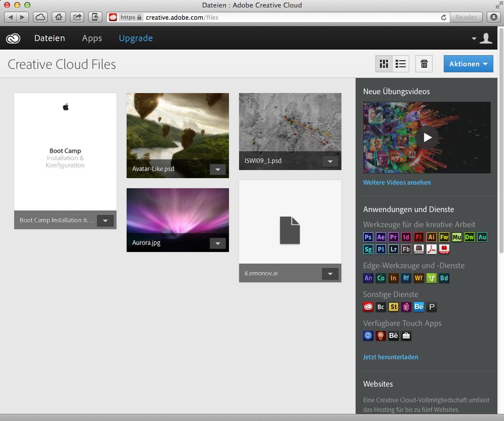Select the Edge Inspect (In) icon
The image size is (504, 421).
[x=394, y=278]
